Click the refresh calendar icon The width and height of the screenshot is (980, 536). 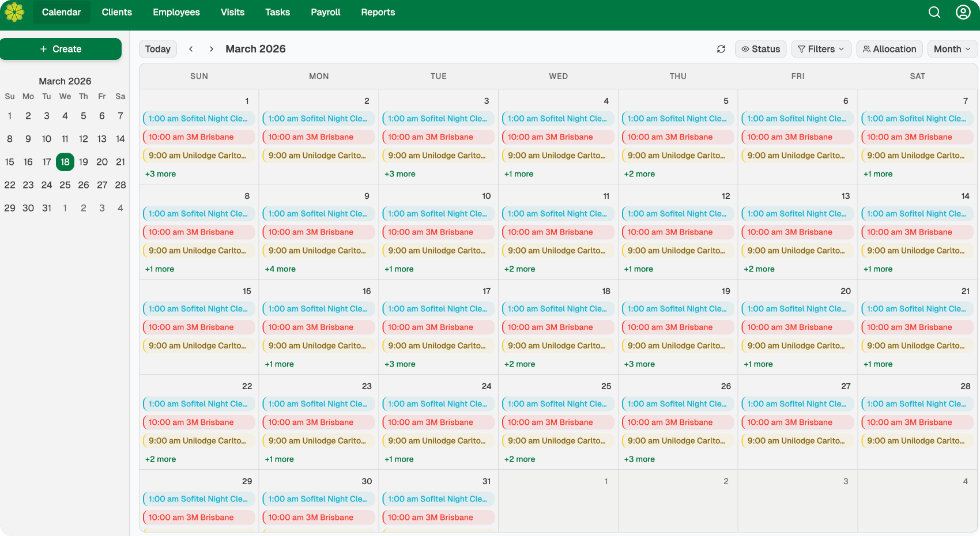(x=721, y=50)
